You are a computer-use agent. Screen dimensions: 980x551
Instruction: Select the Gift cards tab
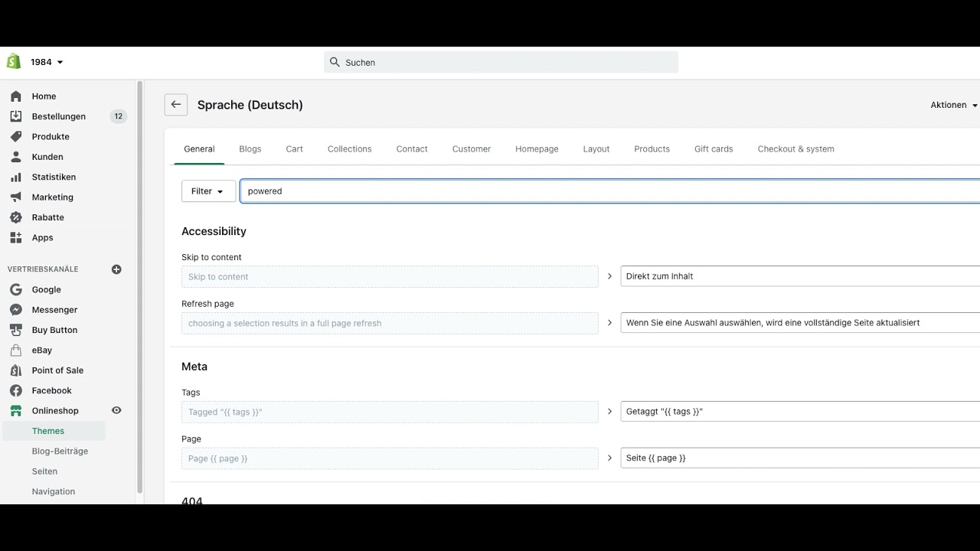(714, 149)
